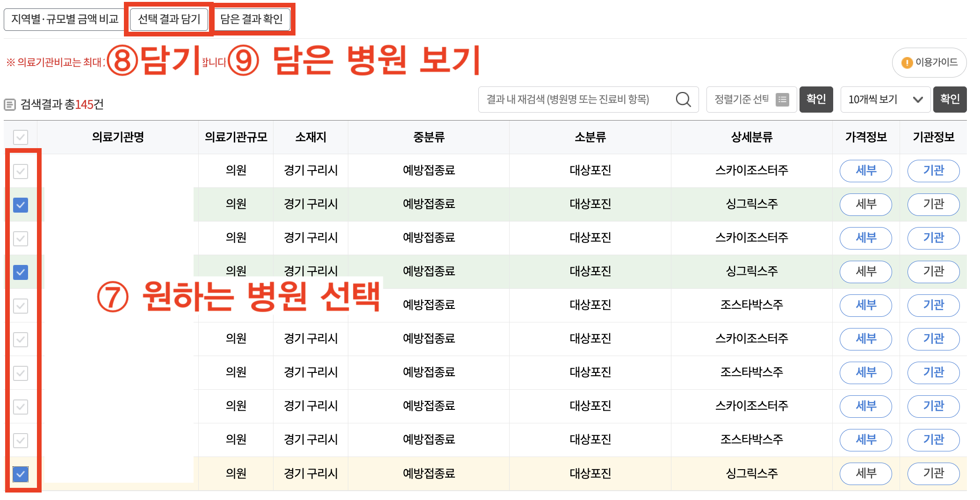The width and height of the screenshot is (980, 500).
Task: Open the 10개씩 보기 dropdown arrow
Action: pos(918,100)
